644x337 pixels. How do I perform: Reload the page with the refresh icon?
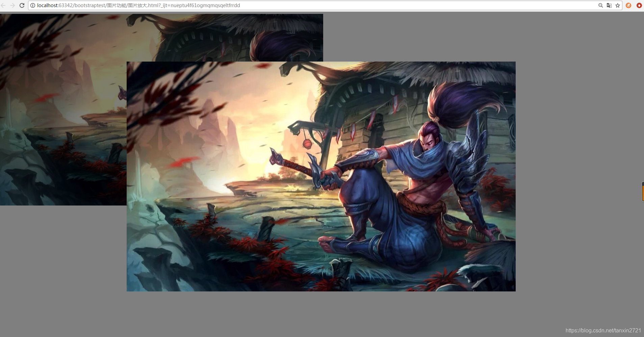coord(22,5)
